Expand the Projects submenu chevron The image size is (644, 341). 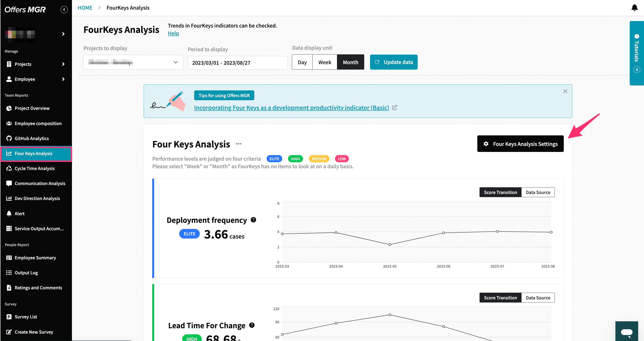[x=63, y=64]
